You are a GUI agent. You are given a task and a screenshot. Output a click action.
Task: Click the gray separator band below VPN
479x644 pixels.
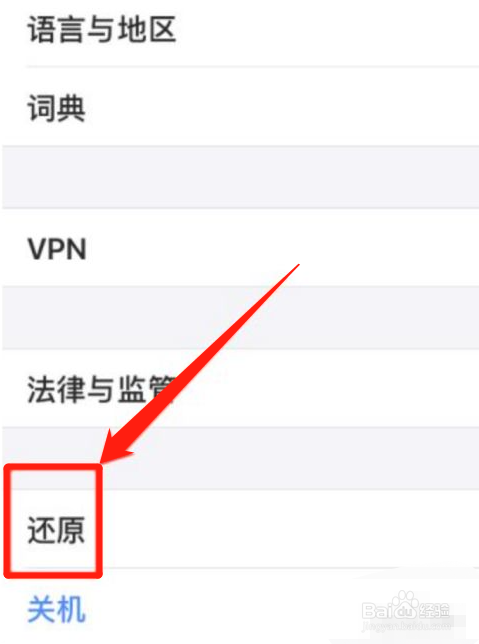240,318
